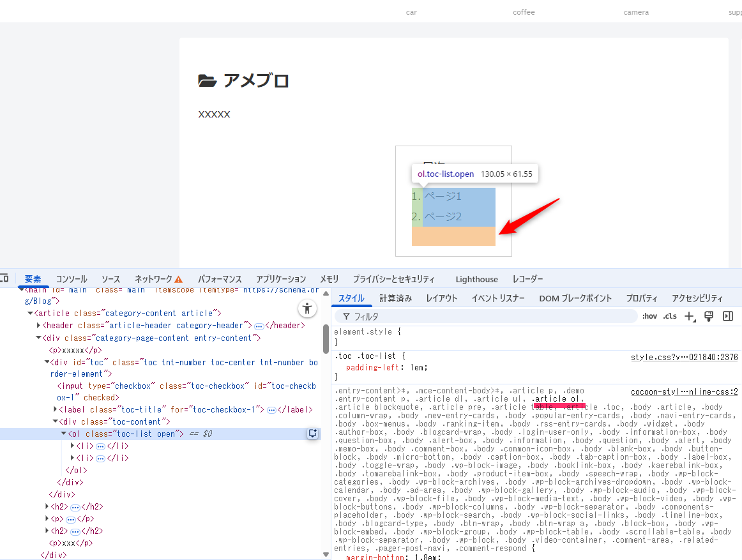Open the rendering emulation paintbrush icon
The height and width of the screenshot is (560, 742).
tap(708, 317)
